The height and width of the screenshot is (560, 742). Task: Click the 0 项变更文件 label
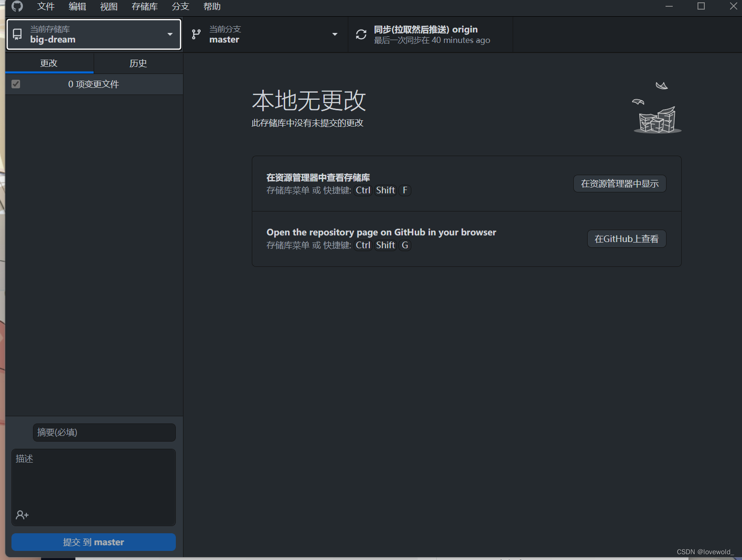pos(94,84)
